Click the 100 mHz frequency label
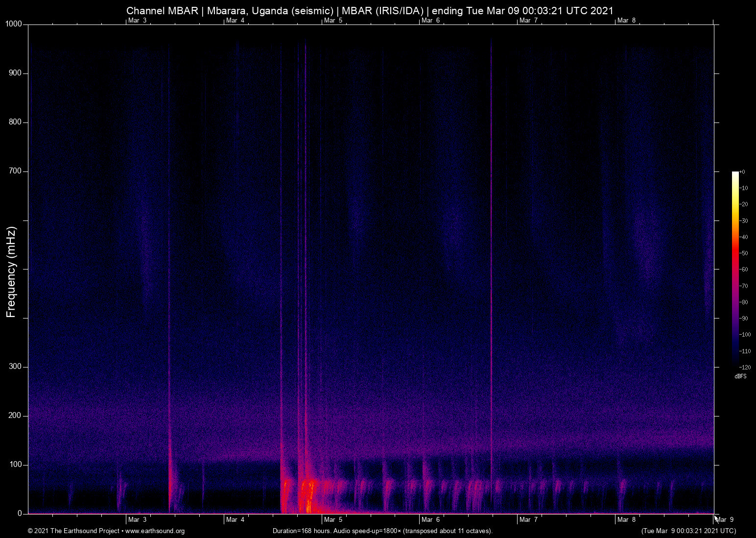Screen dimensions: 756x538 point(16,464)
